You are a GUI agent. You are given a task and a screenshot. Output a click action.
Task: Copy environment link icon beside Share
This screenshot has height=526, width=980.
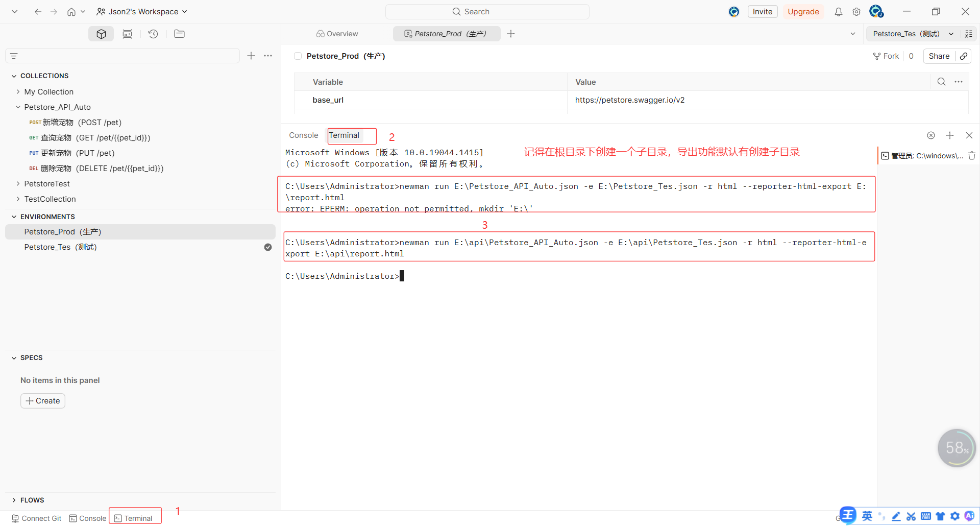point(964,56)
